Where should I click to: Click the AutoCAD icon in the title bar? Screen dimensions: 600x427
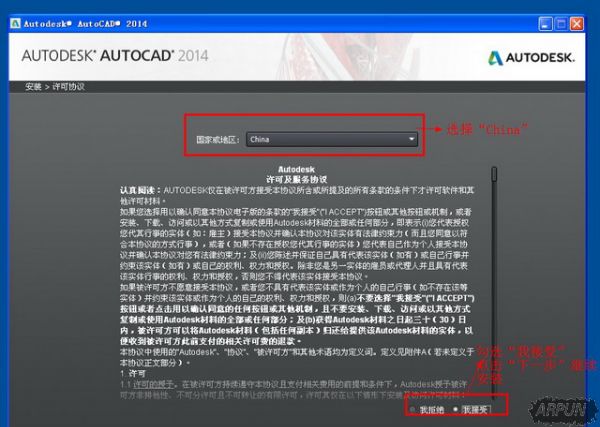[16, 23]
